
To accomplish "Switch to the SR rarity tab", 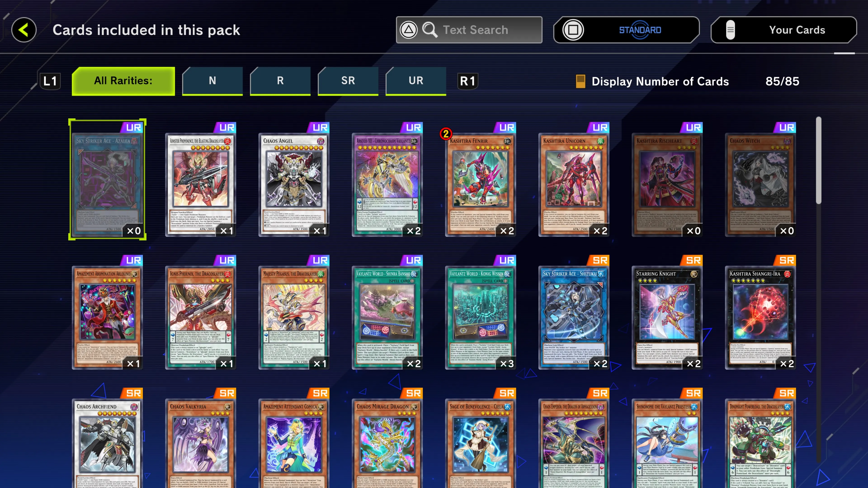I will [x=348, y=81].
